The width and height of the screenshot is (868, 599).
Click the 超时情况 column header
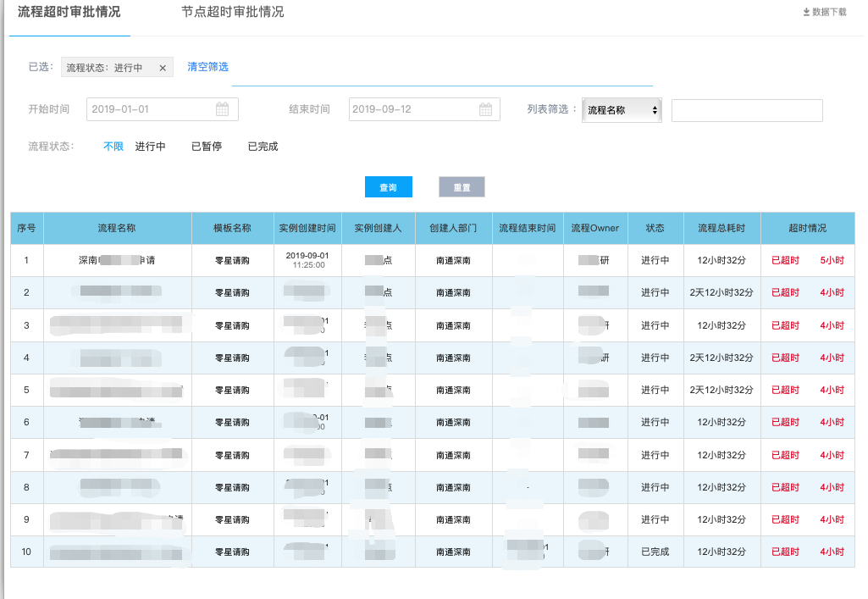tap(807, 228)
